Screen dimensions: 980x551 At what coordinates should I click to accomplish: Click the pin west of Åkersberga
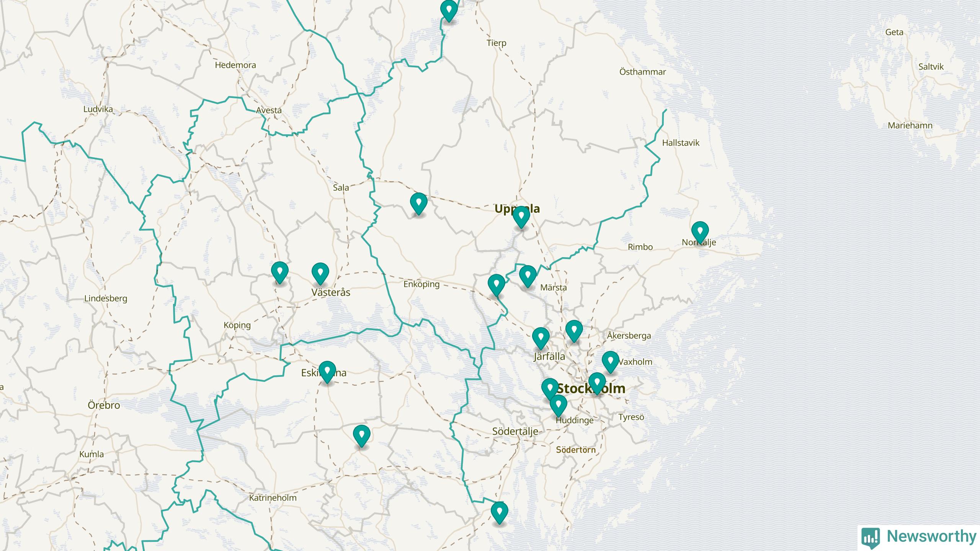pyautogui.click(x=574, y=330)
